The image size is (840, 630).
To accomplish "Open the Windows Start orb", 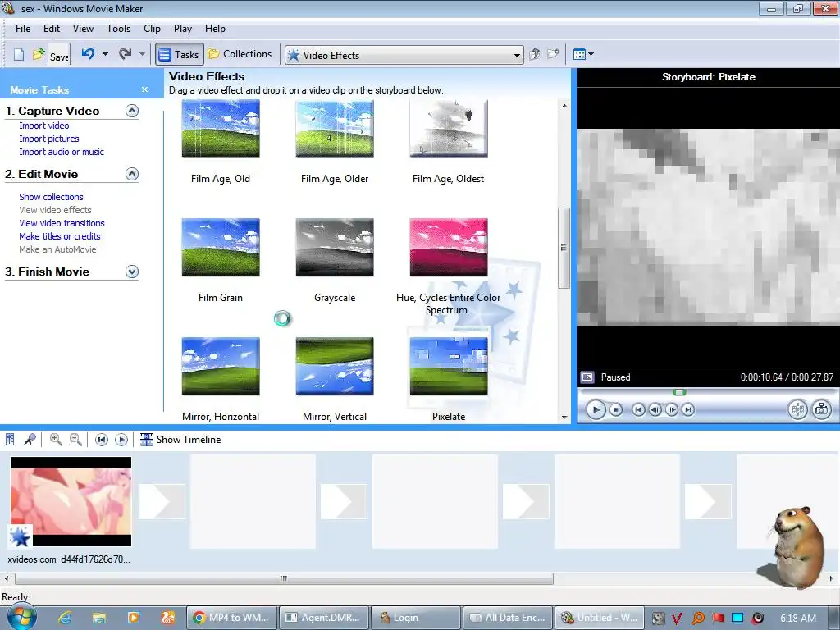I will [21, 617].
